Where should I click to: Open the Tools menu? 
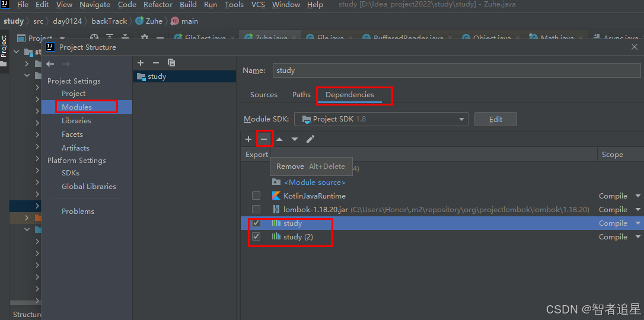(x=234, y=5)
